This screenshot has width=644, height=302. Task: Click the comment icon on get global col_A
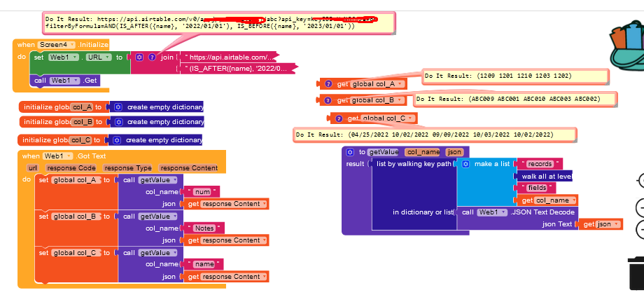[x=328, y=83]
